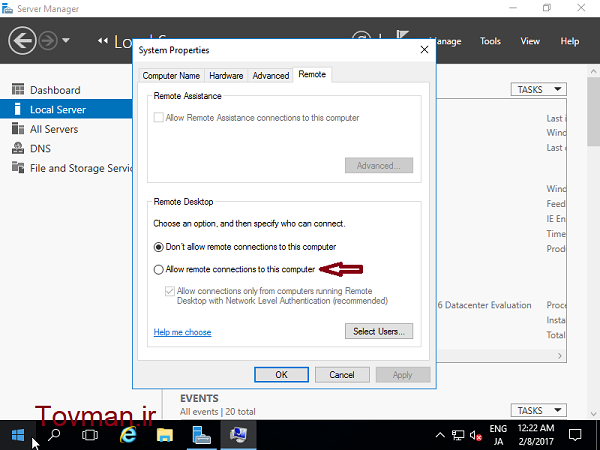Open taskbar search

[54, 435]
